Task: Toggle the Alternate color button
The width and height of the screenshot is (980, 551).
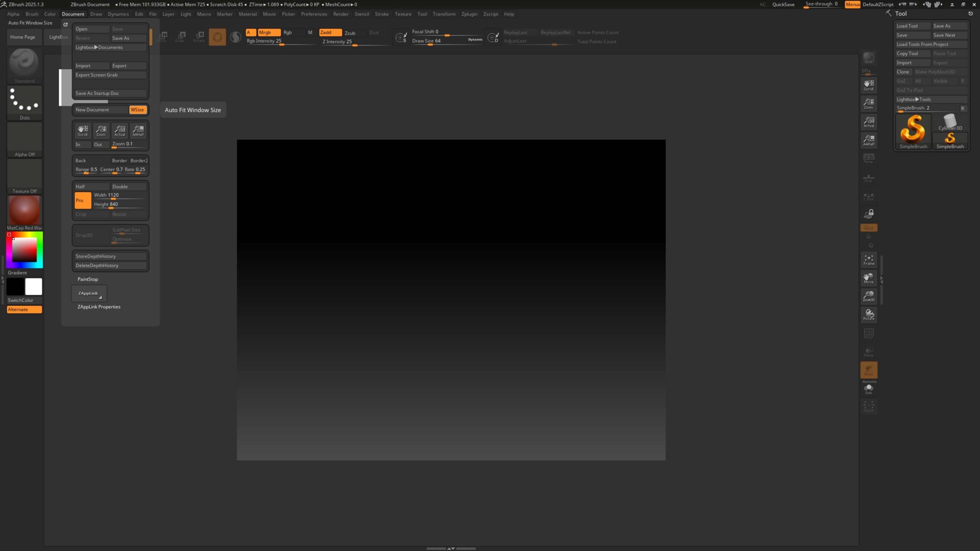Action: [x=24, y=309]
